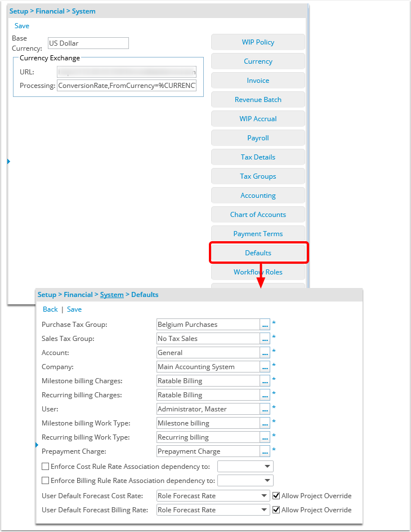This screenshot has height=532, width=411.
Task: Click Financial breadcrumb on Defaults page
Action: click(x=78, y=295)
